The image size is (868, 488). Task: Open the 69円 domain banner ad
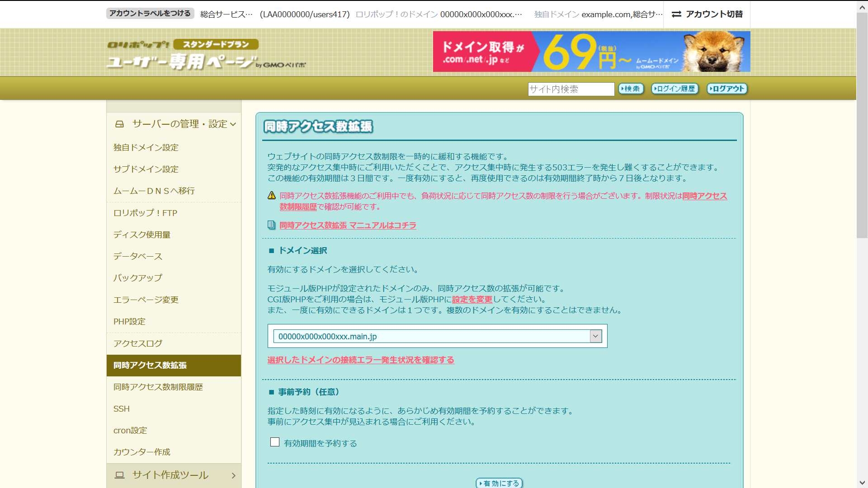tap(591, 52)
